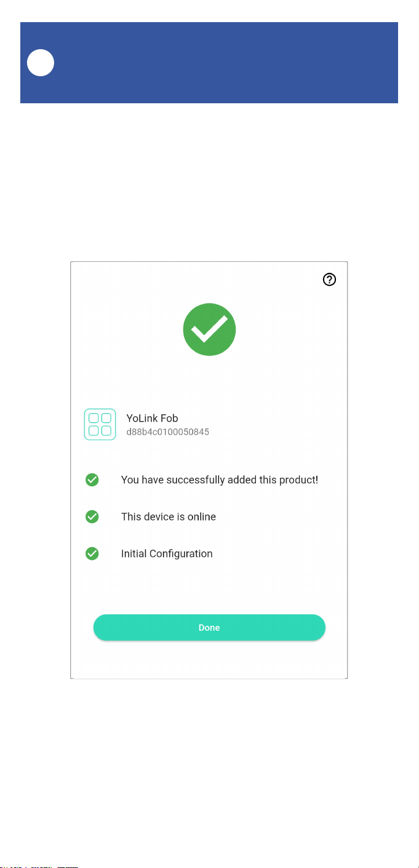Click the device ID d88b4c0100050845
This screenshot has height=868, width=419.
167,432
